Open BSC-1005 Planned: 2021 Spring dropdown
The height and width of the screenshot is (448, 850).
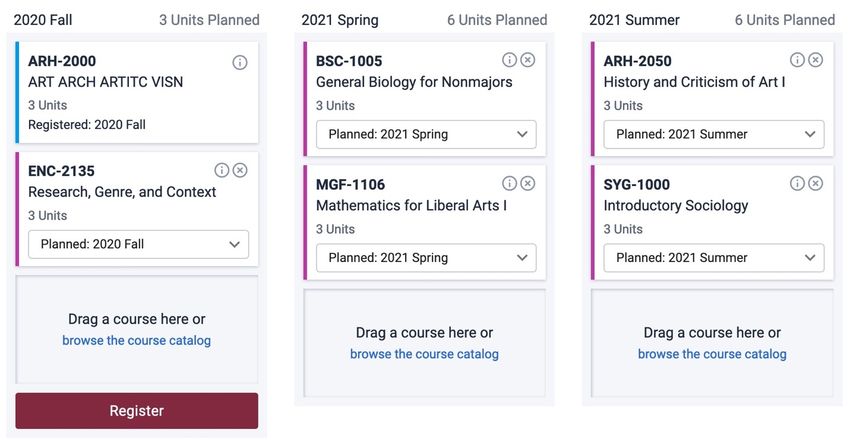click(426, 135)
